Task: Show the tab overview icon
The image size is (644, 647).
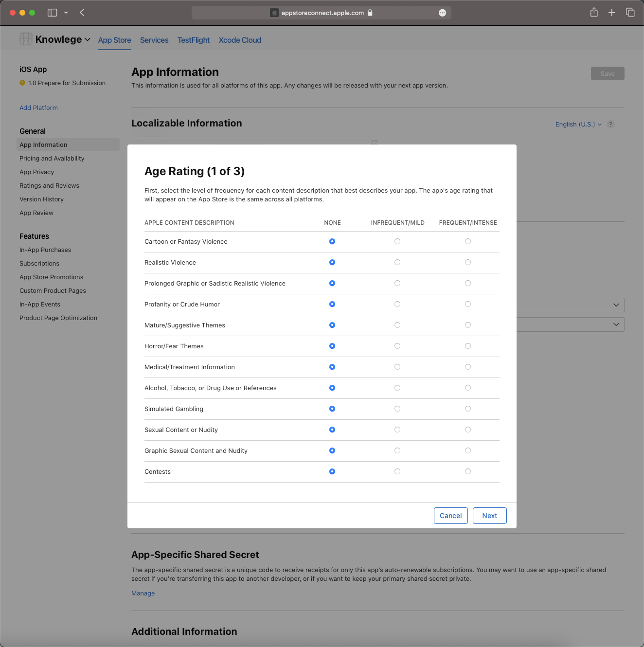Action: (630, 13)
